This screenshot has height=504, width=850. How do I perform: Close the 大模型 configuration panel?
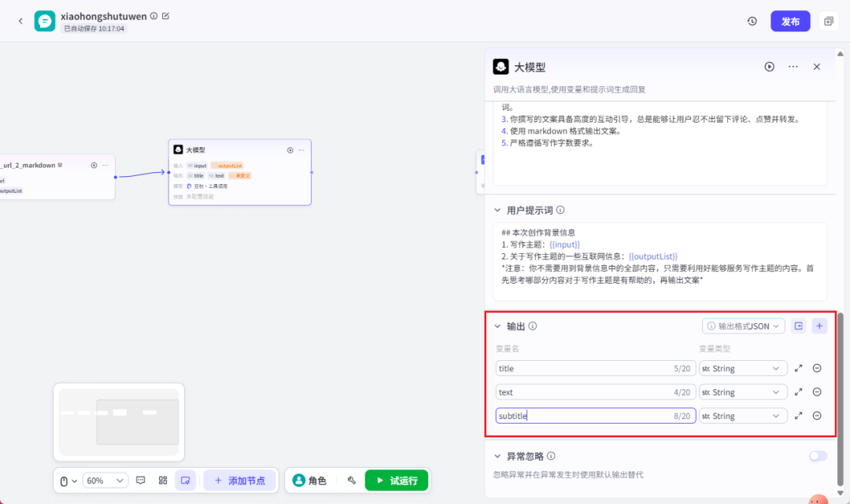coord(816,67)
